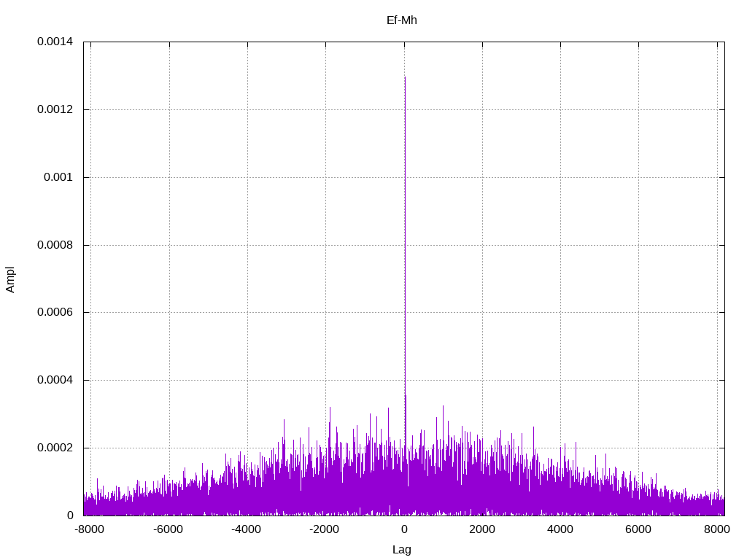Click y-axis tick 0.0006
The height and width of the screenshot is (560, 747).
(x=55, y=312)
